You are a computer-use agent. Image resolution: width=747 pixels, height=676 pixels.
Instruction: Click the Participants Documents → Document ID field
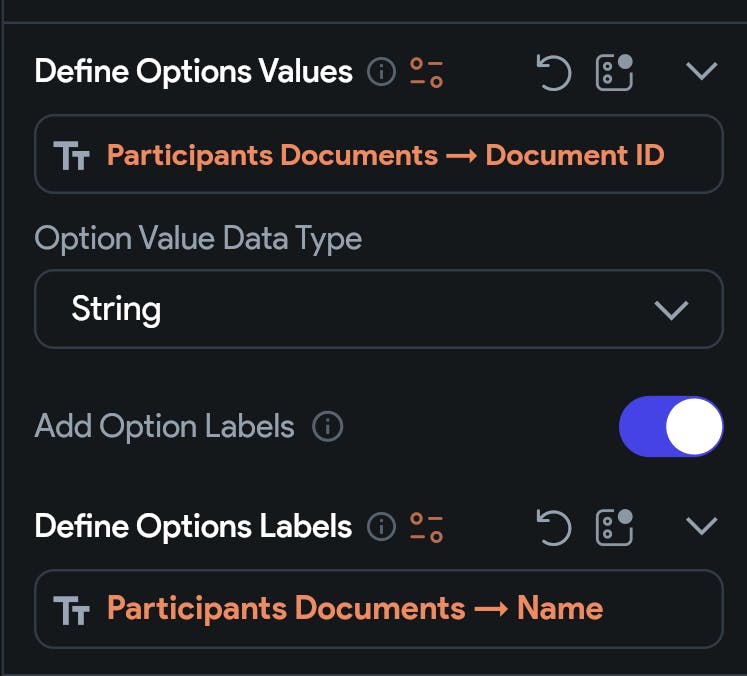tap(378, 155)
